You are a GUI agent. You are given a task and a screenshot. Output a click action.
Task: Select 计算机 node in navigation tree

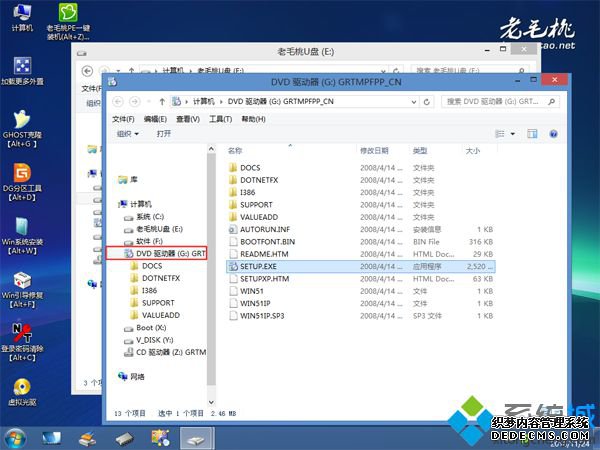point(135,204)
